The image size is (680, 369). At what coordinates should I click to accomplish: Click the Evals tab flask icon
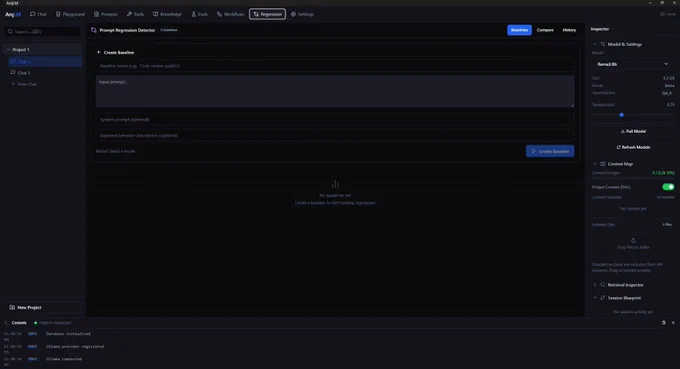tap(193, 14)
